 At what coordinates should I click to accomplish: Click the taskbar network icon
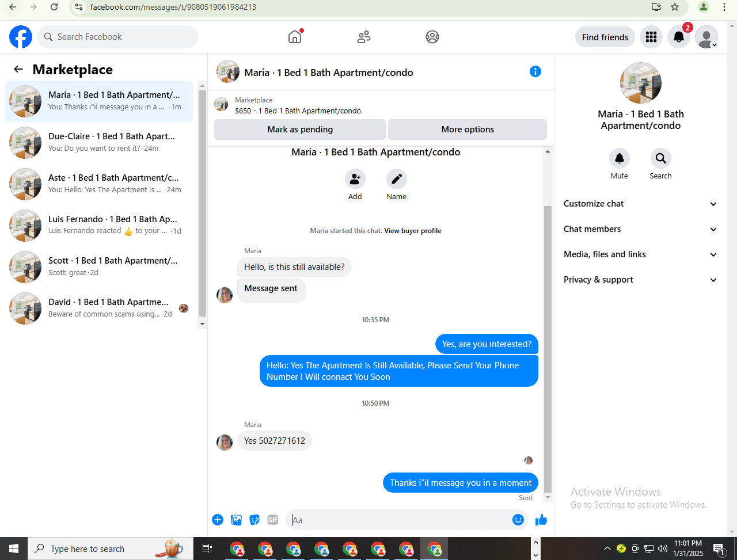pos(649,548)
